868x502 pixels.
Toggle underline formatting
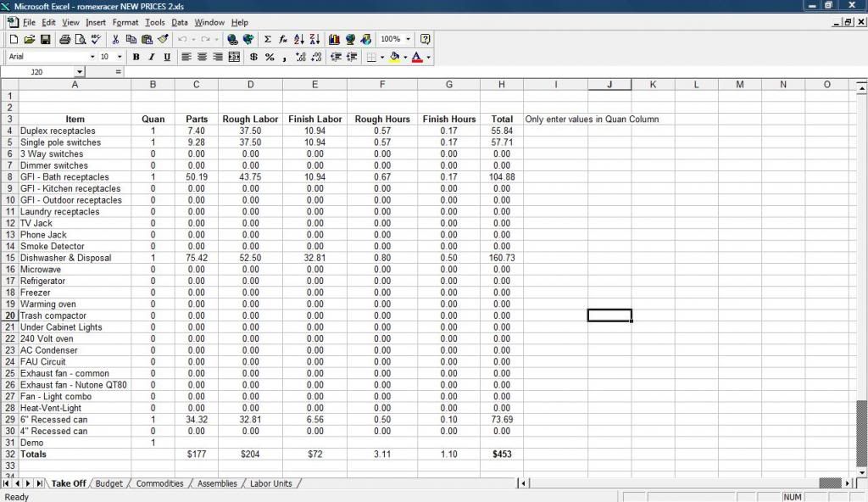(165, 57)
